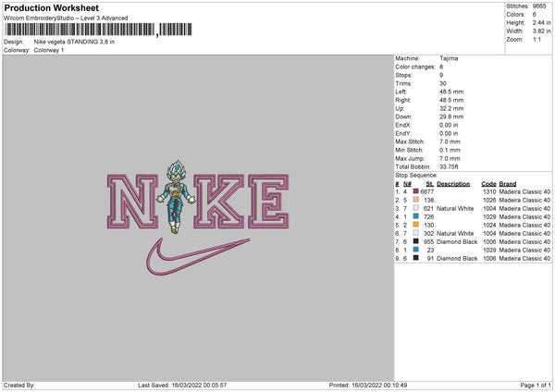Screen dimensions: 555x392
Task: Click the 'Last Saved: 16/03/2022 00:05:57' footer text
Action: [x=182, y=385]
